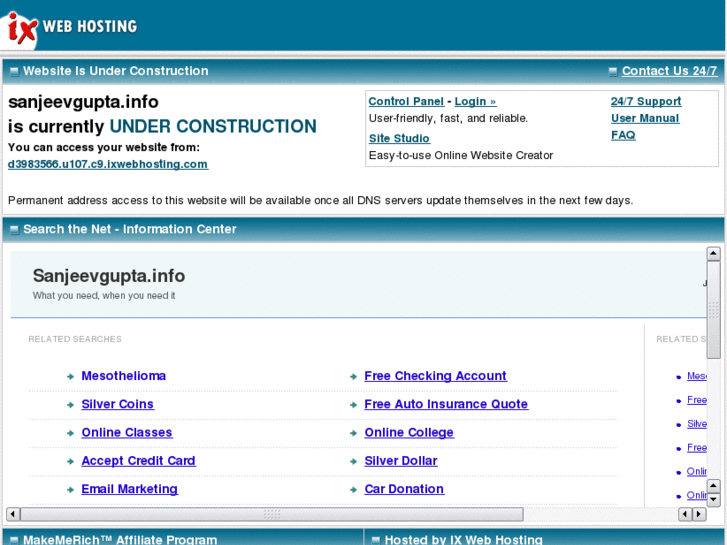727x545 pixels.
Task: Open the 24/7 Support link
Action: (646, 101)
